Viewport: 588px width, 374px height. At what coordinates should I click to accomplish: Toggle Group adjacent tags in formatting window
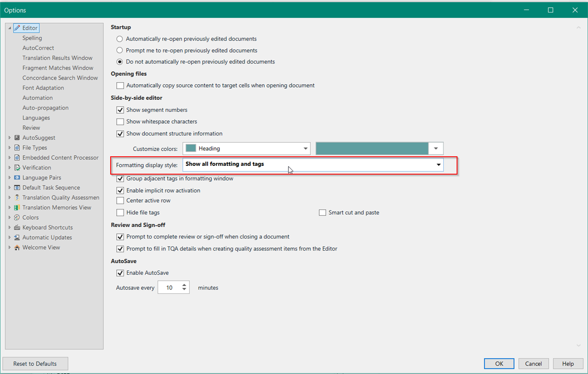(120, 179)
